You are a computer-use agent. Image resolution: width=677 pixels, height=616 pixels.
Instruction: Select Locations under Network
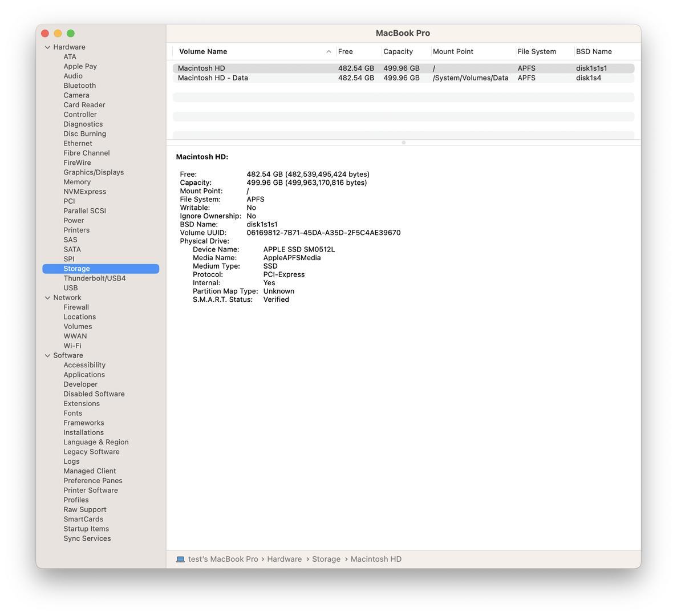coord(79,317)
